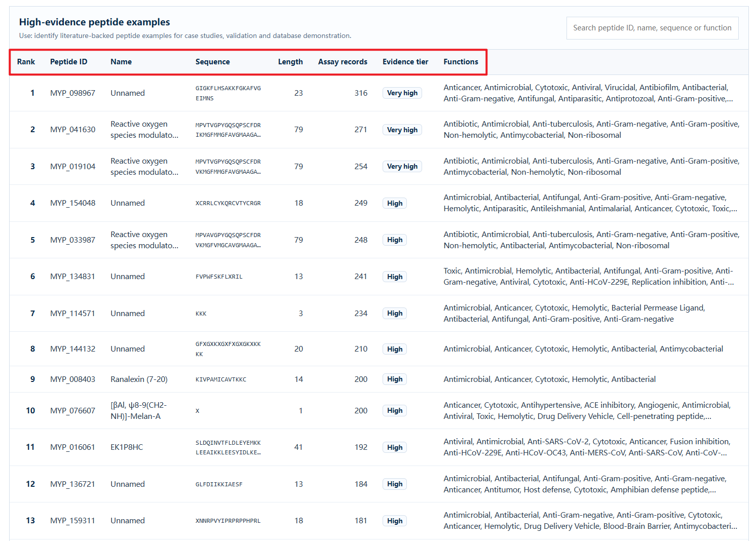Click the Evidence tier column header
This screenshot has width=756, height=541.
(405, 62)
